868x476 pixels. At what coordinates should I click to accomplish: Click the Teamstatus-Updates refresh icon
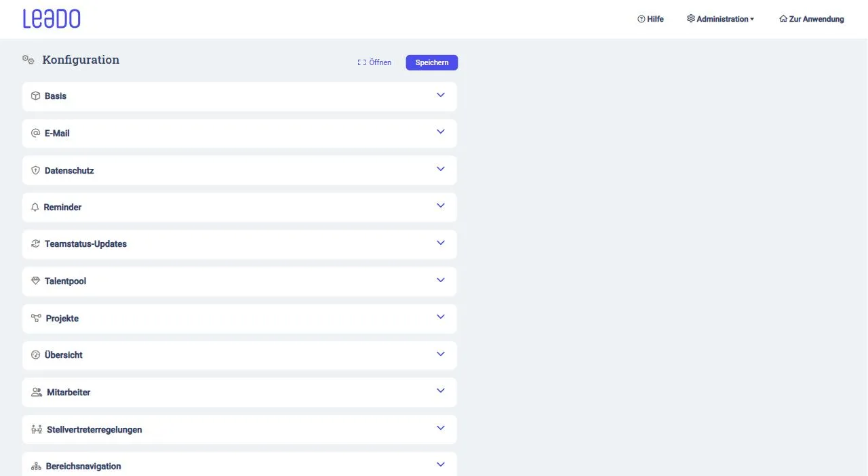(x=36, y=244)
